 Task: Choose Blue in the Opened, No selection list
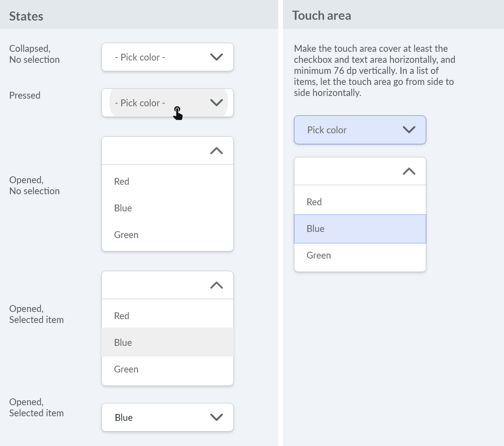coord(167,208)
